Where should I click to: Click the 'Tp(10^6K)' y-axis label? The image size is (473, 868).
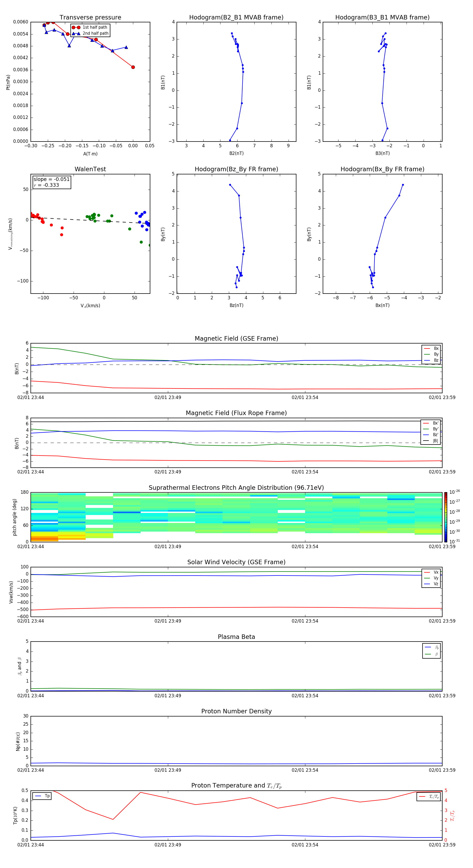tap(15, 815)
